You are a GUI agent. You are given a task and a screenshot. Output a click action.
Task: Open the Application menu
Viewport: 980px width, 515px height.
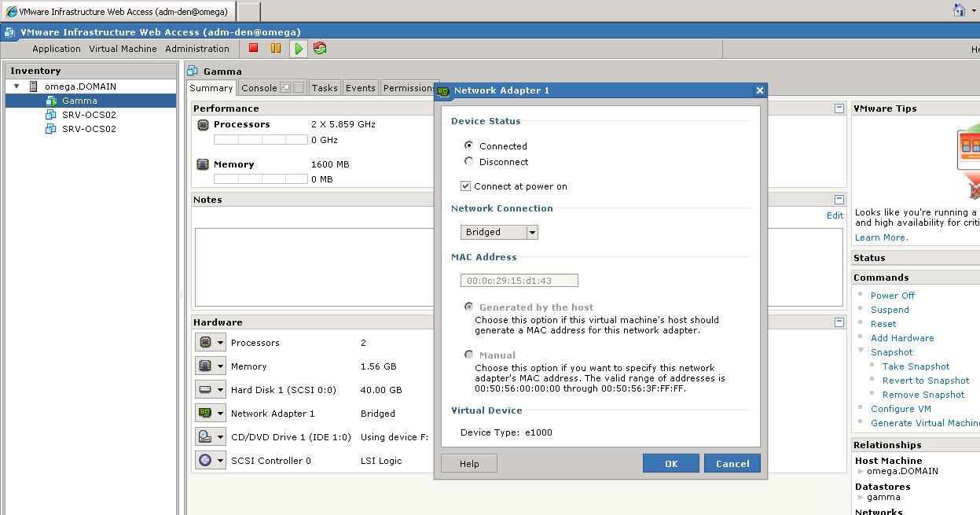(x=57, y=49)
